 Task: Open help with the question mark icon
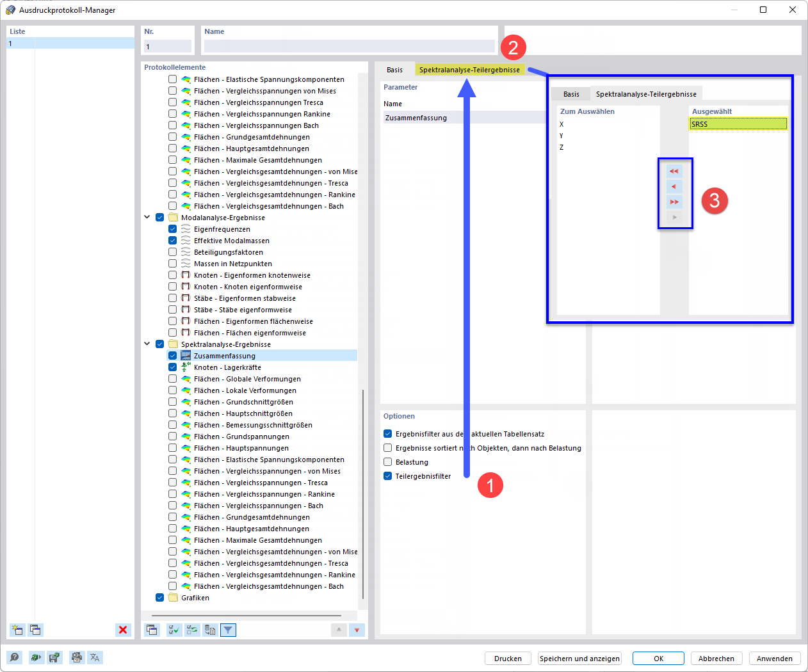pyautogui.click(x=14, y=657)
